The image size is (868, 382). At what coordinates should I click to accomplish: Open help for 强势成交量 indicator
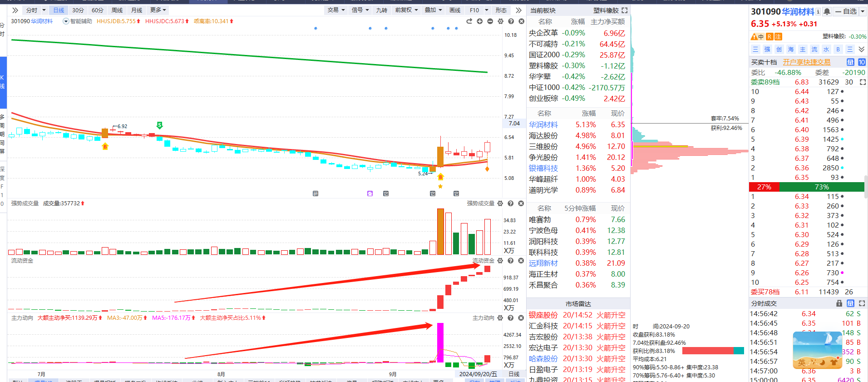click(x=511, y=203)
